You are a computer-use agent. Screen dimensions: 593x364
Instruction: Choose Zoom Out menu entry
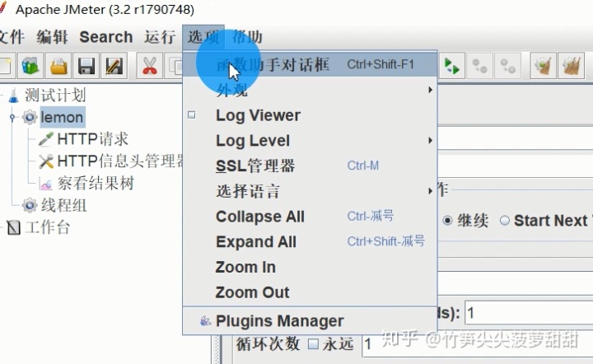(x=311, y=292)
